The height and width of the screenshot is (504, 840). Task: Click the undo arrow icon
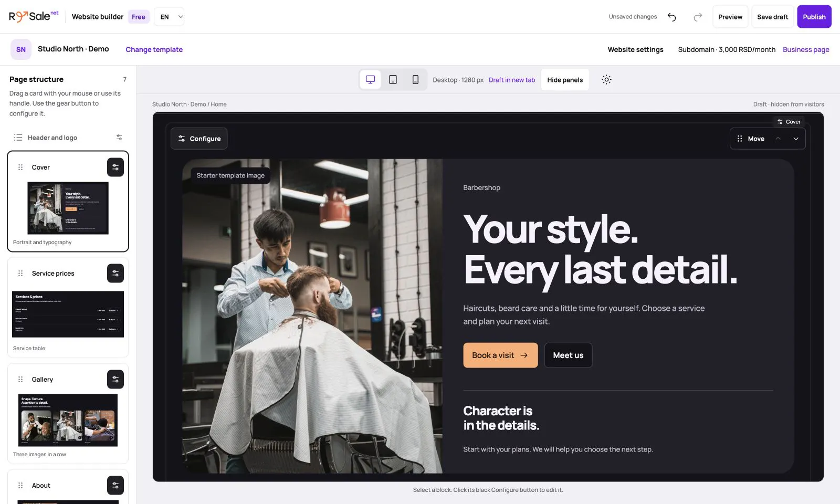[671, 17]
